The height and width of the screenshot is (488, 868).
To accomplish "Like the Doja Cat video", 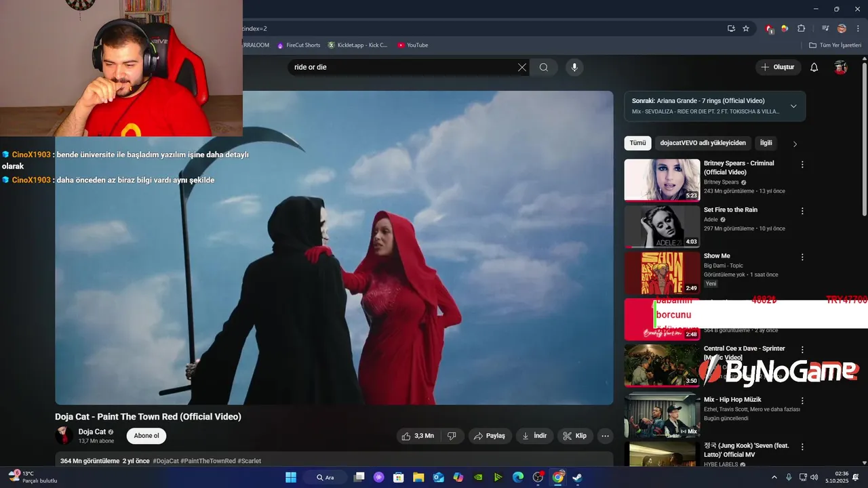I will point(418,436).
